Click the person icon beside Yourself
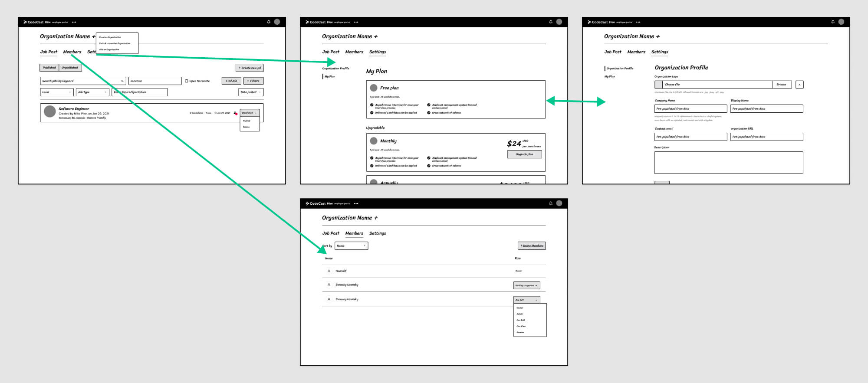This screenshot has height=383, width=868. coord(329,271)
